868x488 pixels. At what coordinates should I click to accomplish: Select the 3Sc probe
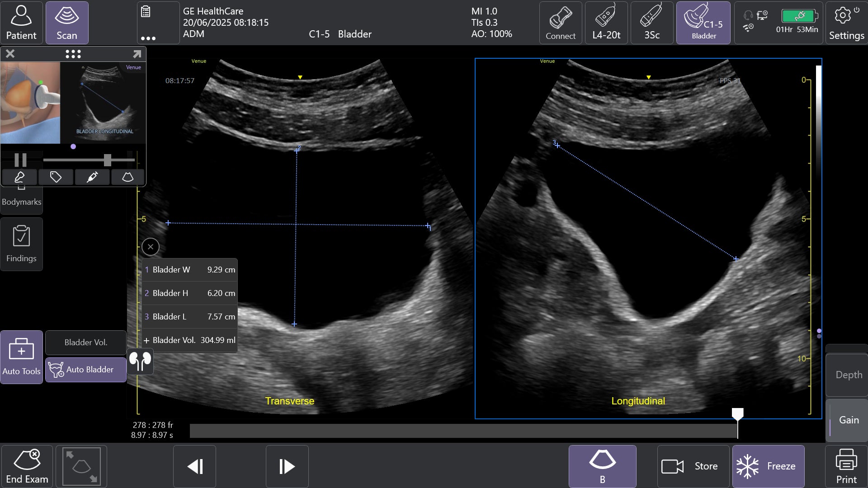point(651,23)
